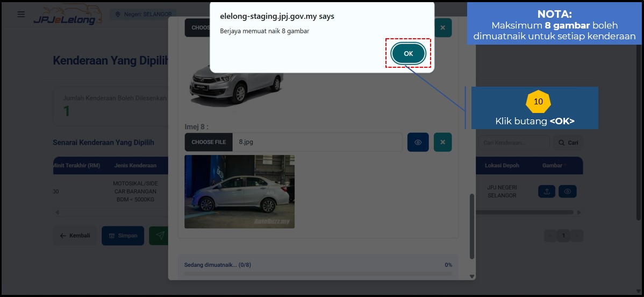
Task: Click the modal scrollbar down arrow
Action: (x=472, y=276)
